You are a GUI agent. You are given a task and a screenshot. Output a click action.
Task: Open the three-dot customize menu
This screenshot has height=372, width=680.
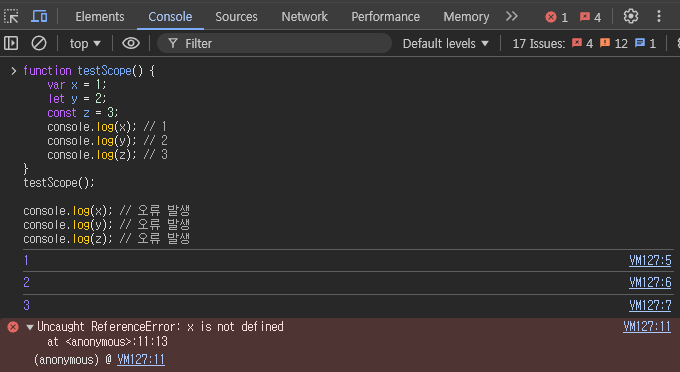click(659, 16)
